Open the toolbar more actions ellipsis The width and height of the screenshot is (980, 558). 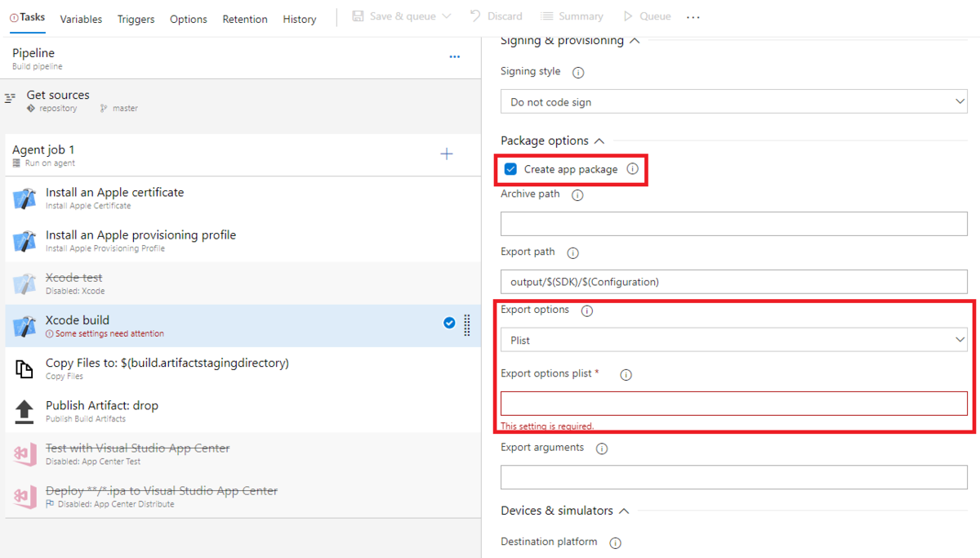693,17
